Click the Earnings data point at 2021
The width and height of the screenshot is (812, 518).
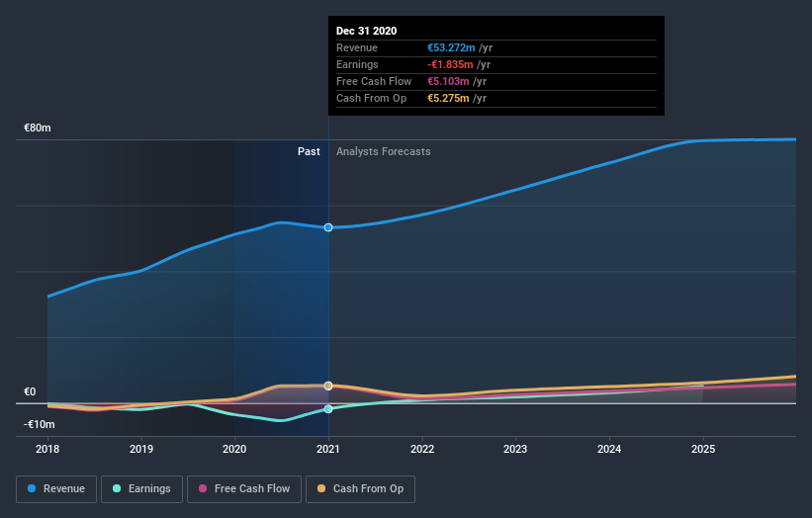pyautogui.click(x=328, y=409)
